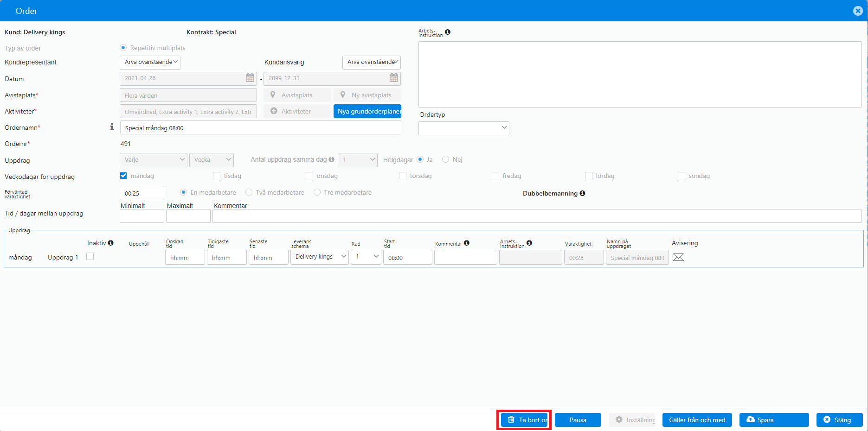868x431 pixels.
Task: Click Önskad tid hh:mm field
Action: coord(185,258)
